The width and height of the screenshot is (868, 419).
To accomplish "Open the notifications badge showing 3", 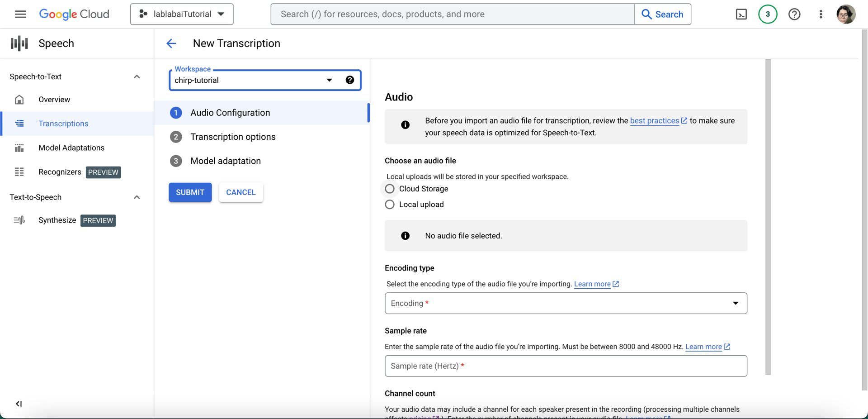I will pyautogui.click(x=767, y=14).
